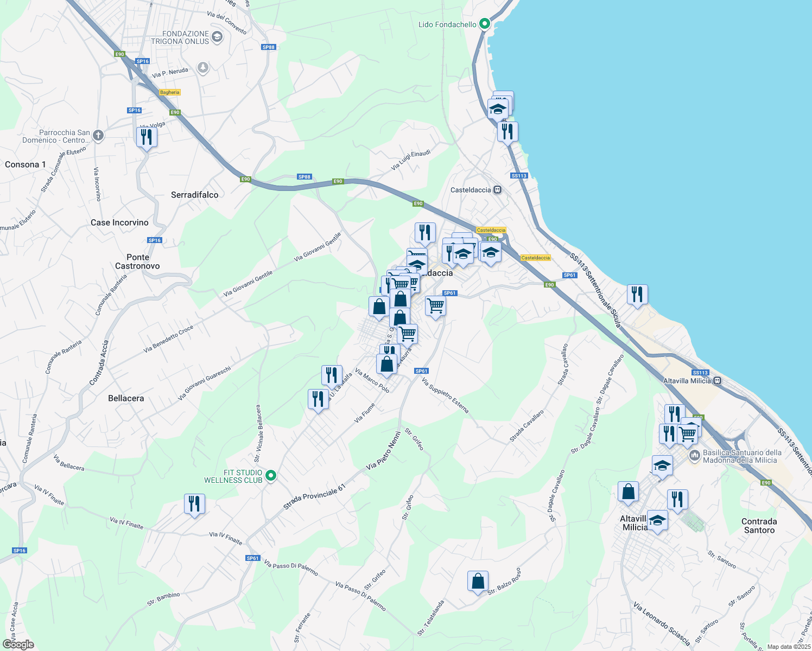Open the green Lido Fondachello beach marker

tap(485, 24)
